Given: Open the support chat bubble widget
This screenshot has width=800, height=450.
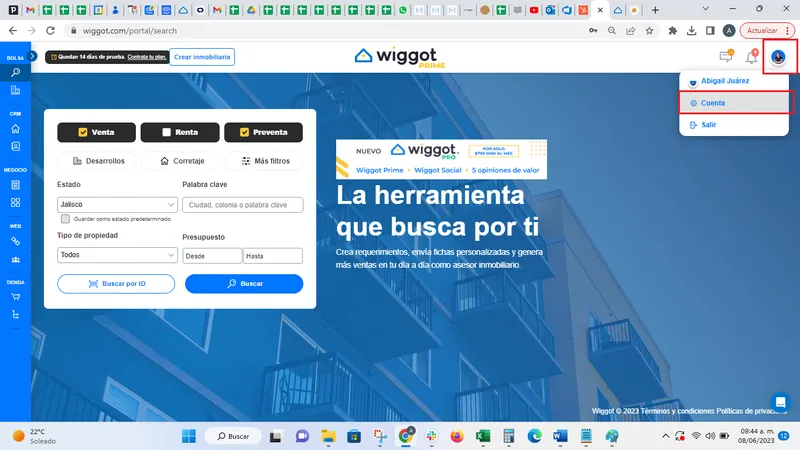Looking at the screenshot, I should [780, 402].
